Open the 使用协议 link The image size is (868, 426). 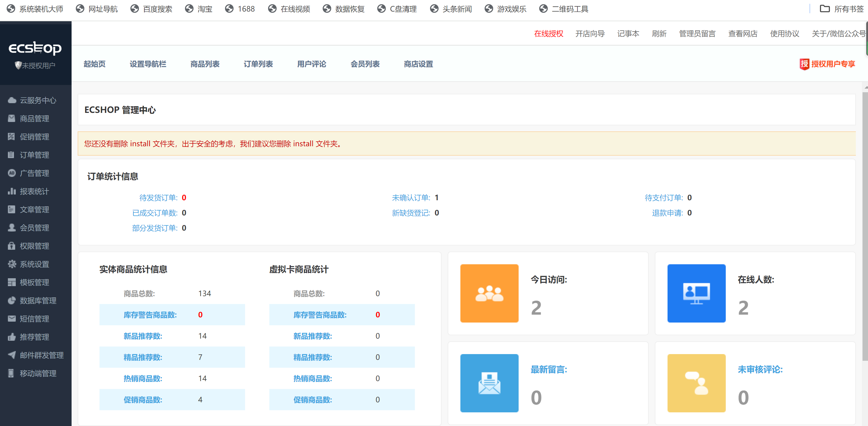point(784,34)
